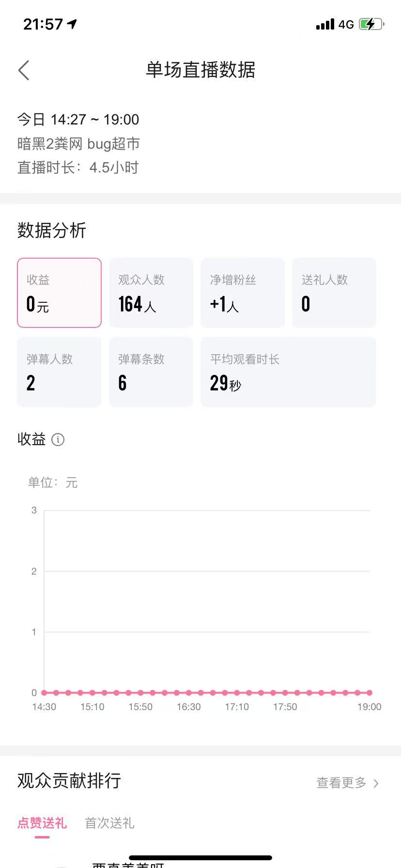Tap the chevron next to 查看更多
401x868 pixels.
(376, 783)
